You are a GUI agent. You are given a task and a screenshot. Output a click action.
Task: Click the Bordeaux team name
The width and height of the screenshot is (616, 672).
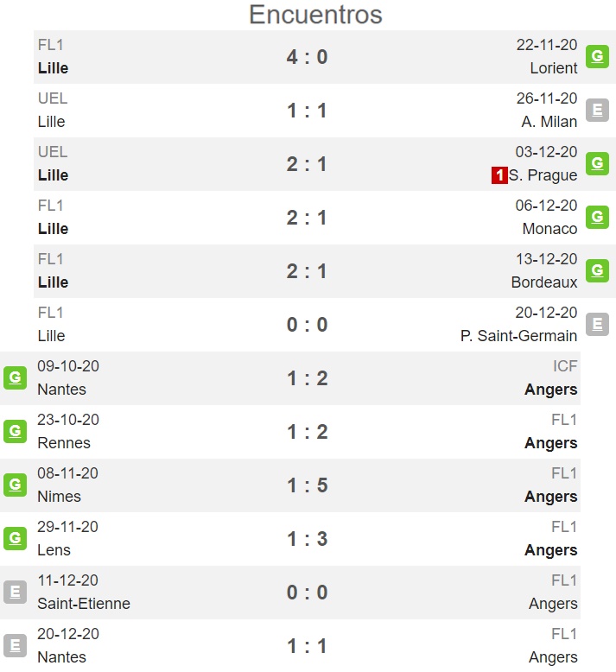point(544,282)
